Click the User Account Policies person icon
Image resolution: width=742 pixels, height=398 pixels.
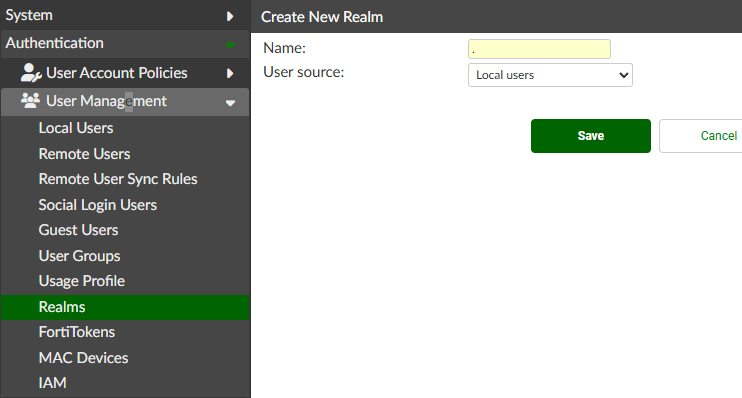pos(31,73)
